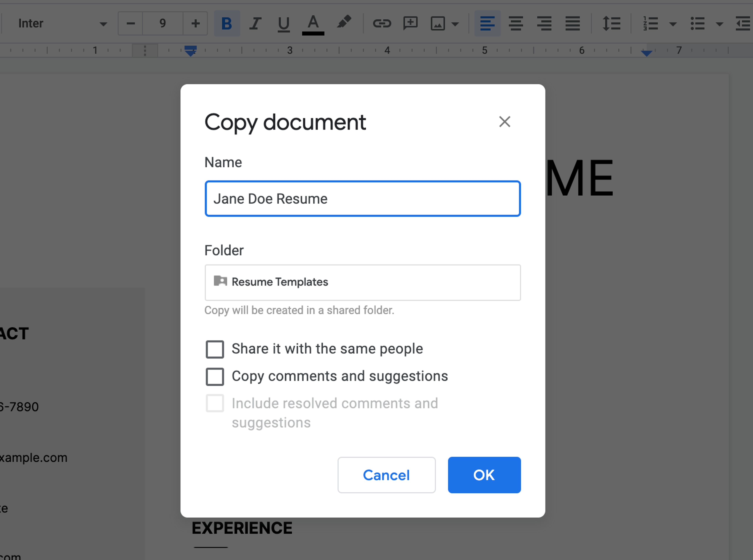Check Share it with the same people
This screenshot has height=560, width=753.
pyautogui.click(x=215, y=349)
